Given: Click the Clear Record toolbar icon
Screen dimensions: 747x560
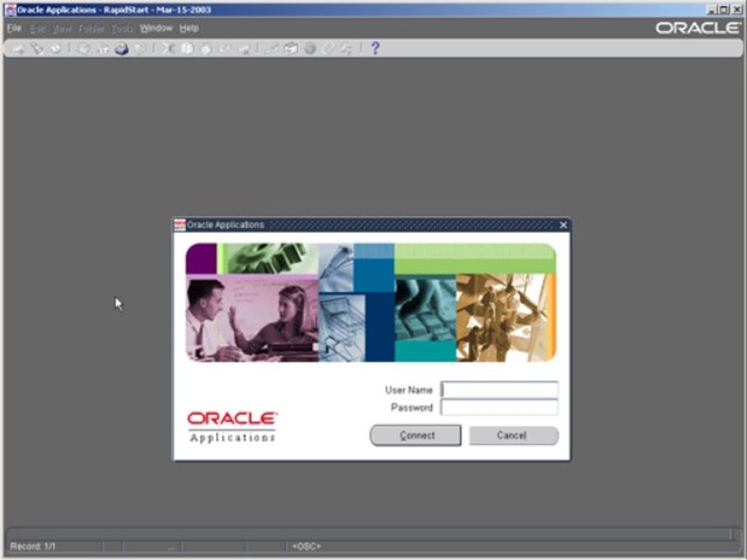Looking at the screenshot, I should pyautogui.click(x=224, y=49).
